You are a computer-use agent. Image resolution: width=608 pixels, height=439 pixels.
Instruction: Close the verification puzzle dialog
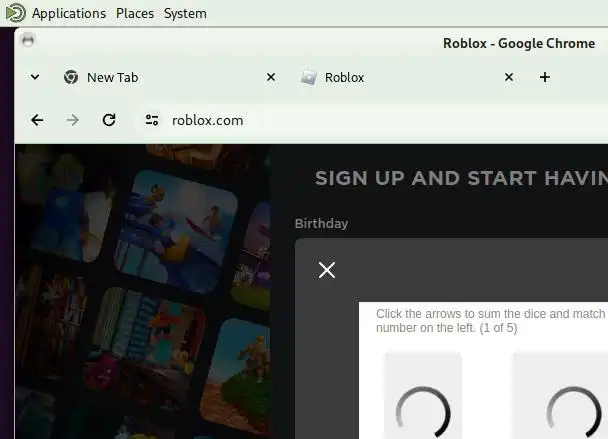pyautogui.click(x=326, y=270)
